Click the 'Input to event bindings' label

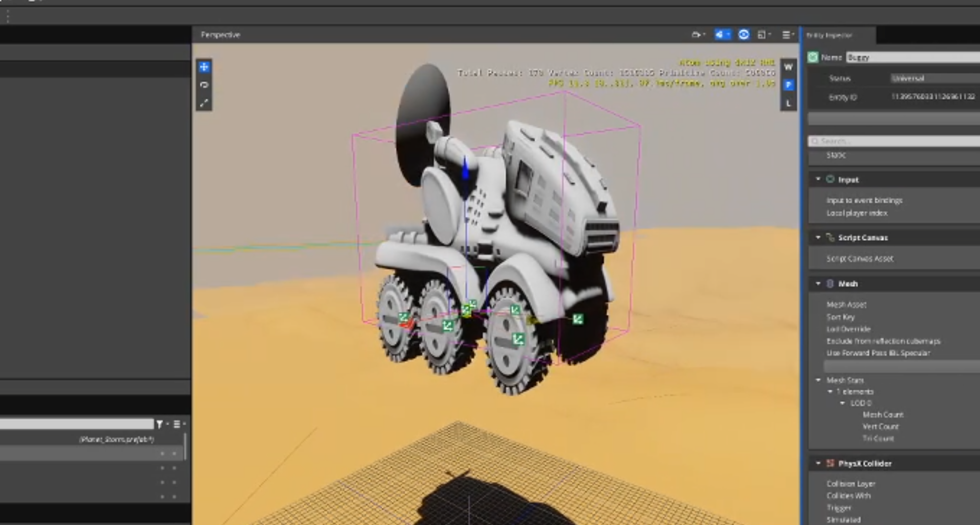pyautogui.click(x=864, y=201)
